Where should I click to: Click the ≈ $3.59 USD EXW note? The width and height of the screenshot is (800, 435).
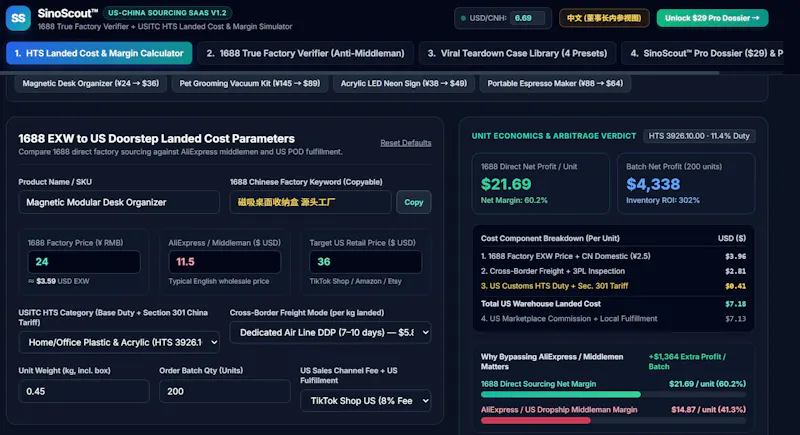click(x=59, y=281)
